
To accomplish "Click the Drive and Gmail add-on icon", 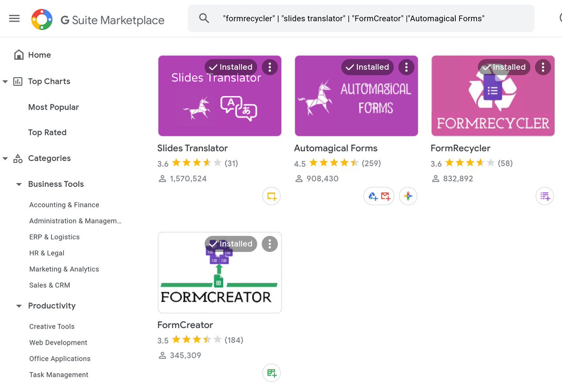I will click(x=379, y=196).
